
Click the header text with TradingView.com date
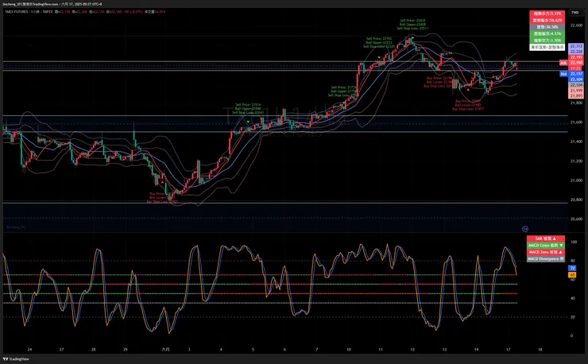pos(52,4)
